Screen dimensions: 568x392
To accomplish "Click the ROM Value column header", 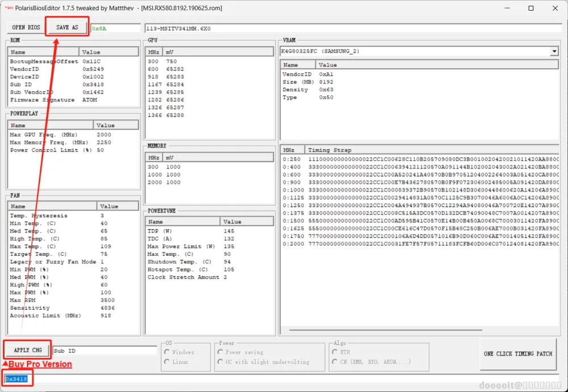I will (x=108, y=52).
